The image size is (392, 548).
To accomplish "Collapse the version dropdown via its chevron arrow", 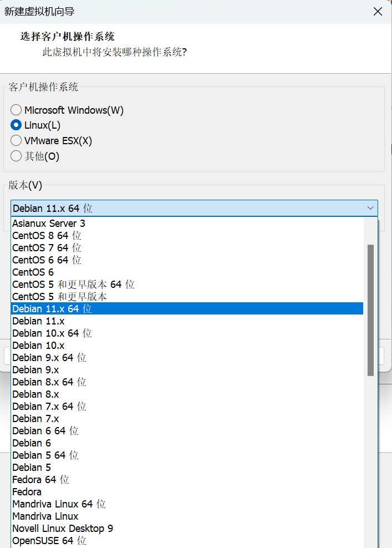I will (x=370, y=209).
